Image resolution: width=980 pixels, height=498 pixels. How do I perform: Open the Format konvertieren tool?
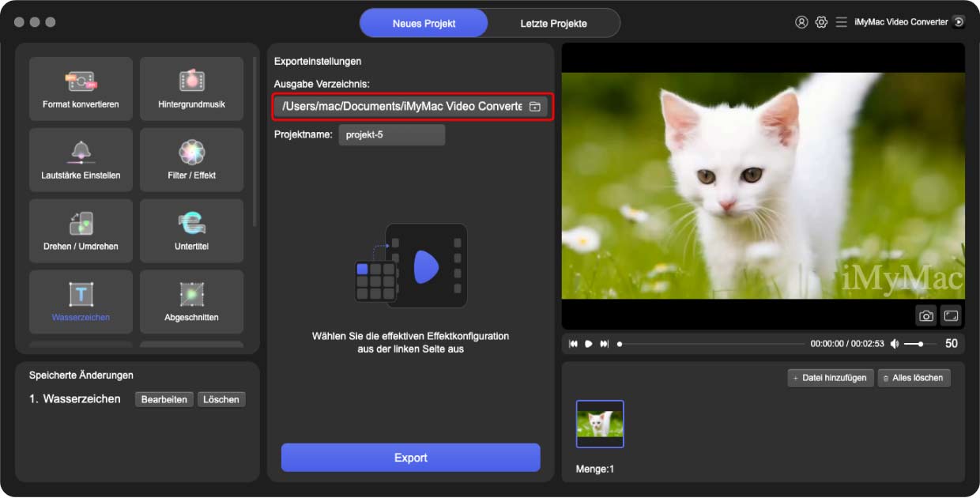(81, 89)
